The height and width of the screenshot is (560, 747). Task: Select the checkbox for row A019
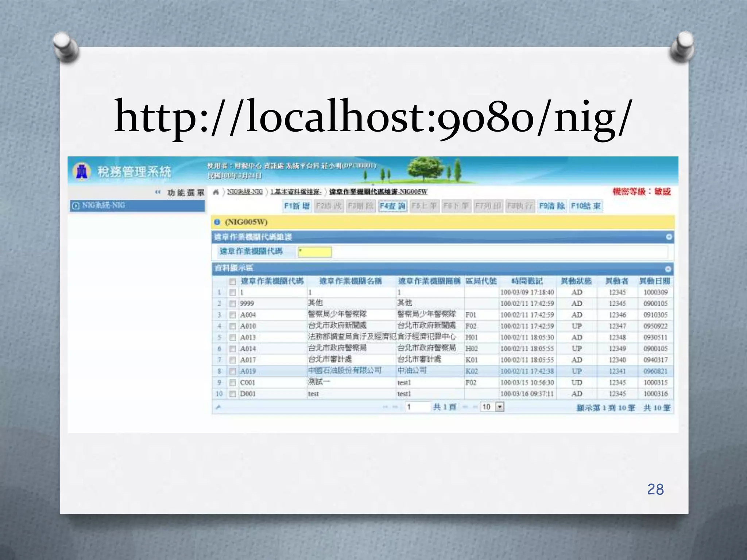(232, 372)
